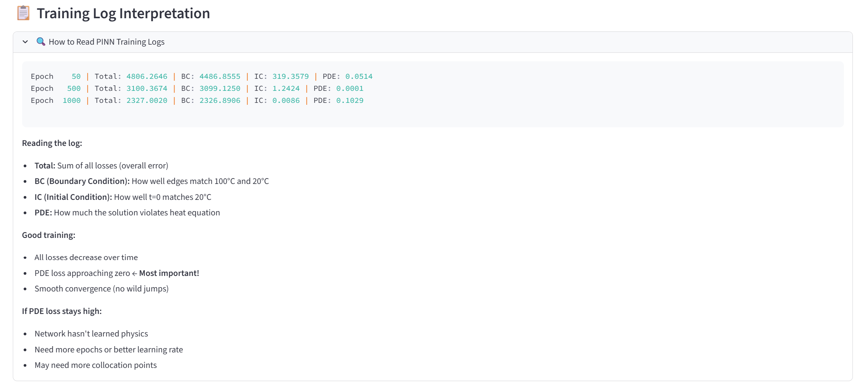868x385 pixels.
Task: Collapse the section using the chevron arrow
Action: (25, 42)
